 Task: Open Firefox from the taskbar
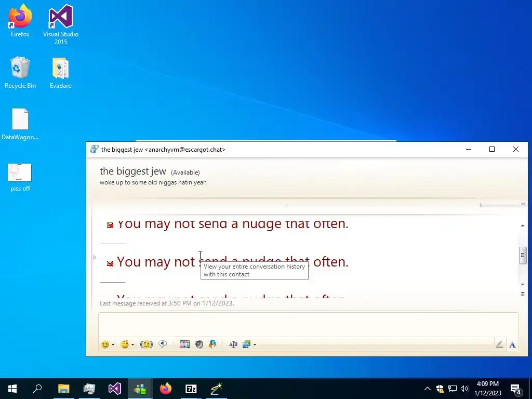[x=166, y=389]
